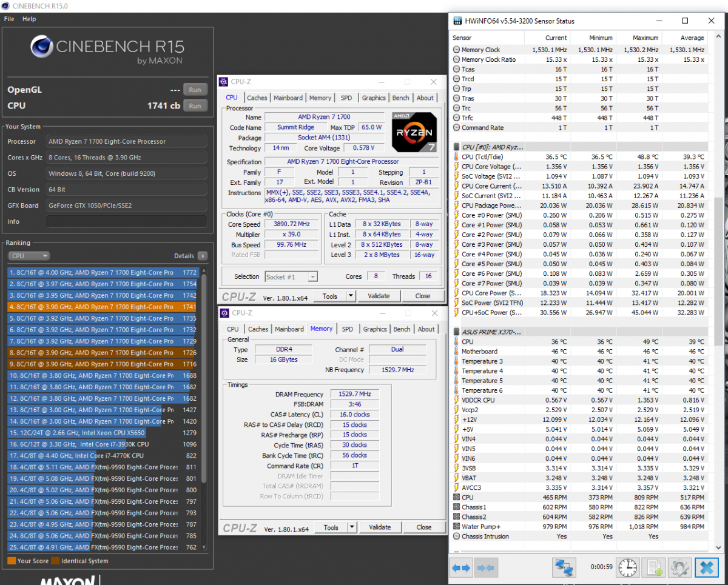Screen dimensions: 728x585
Task: Select the Memory Clock sensor row
Action: coord(581,50)
